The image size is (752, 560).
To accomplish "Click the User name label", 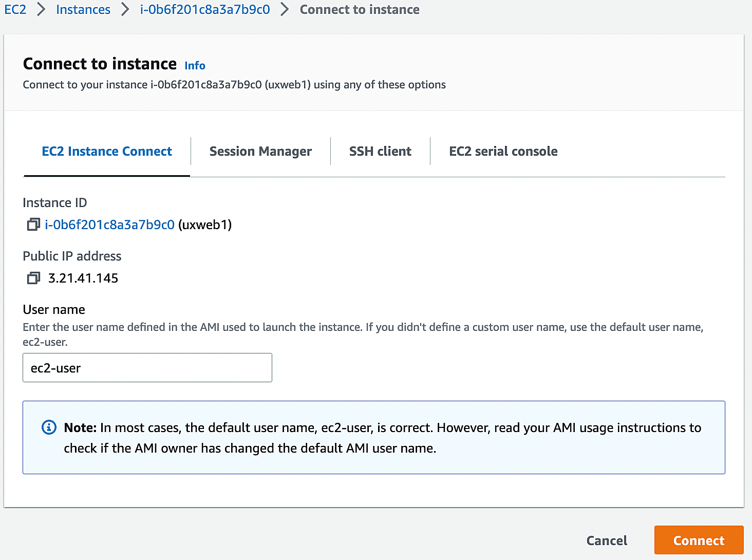I will coord(54,309).
